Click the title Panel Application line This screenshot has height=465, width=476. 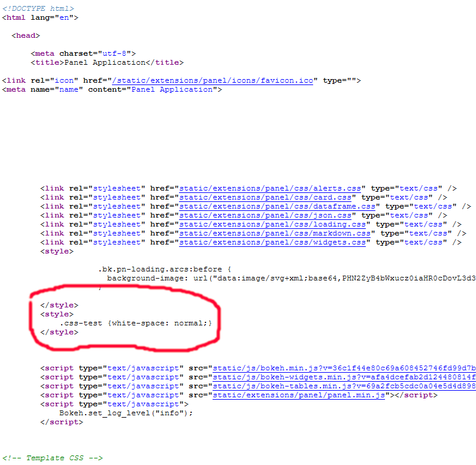pyautogui.click(x=107, y=62)
